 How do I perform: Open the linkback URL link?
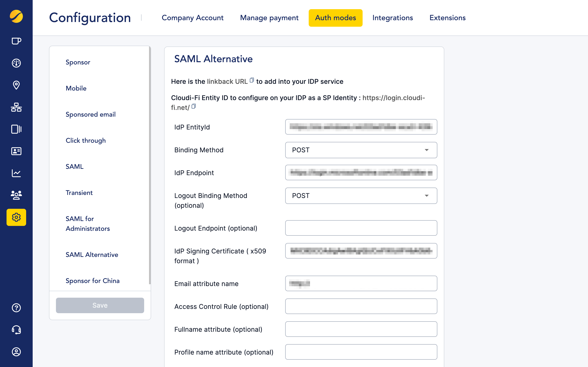click(227, 81)
